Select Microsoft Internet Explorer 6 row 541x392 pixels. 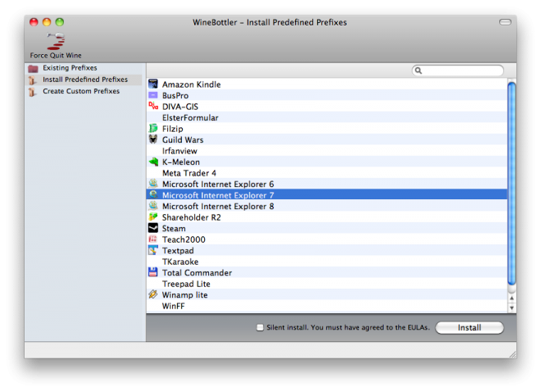click(217, 185)
